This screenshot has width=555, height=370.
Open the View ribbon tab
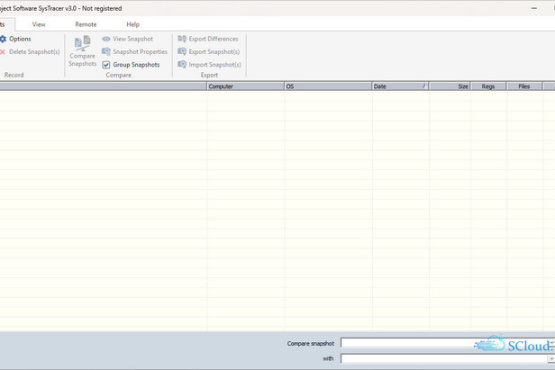pyautogui.click(x=39, y=24)
